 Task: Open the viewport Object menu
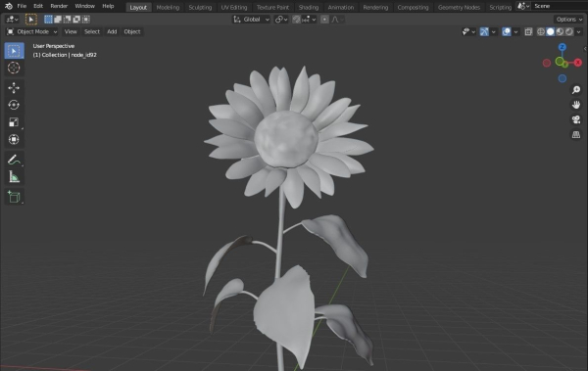[x=132, y=32]
